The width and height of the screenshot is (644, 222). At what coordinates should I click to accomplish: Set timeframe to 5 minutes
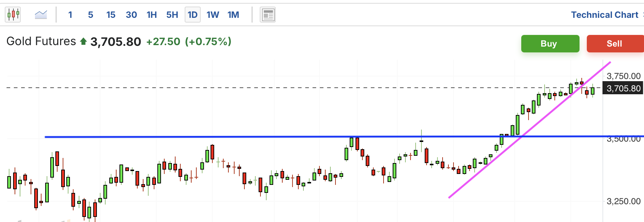(x=91, y=15)
